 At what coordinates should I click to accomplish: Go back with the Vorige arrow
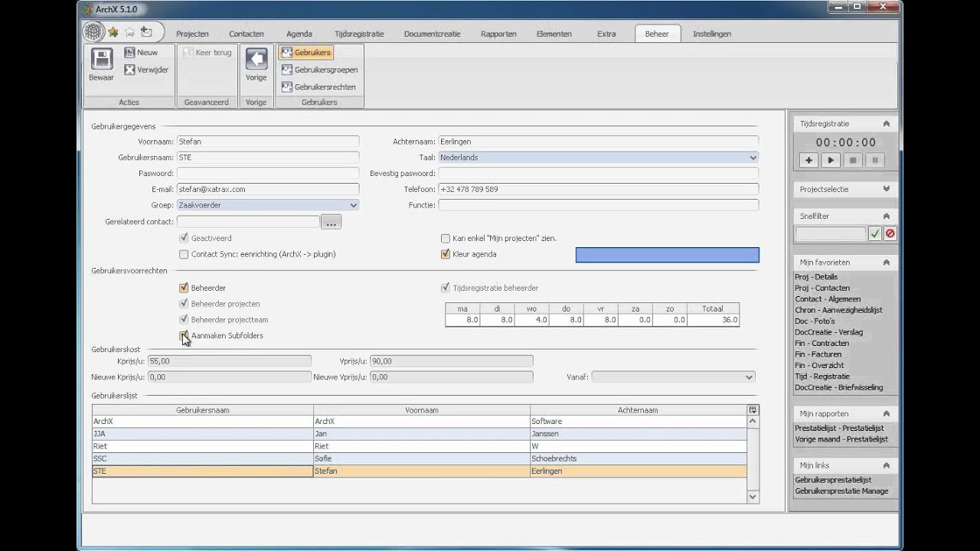tap(256, 65)
